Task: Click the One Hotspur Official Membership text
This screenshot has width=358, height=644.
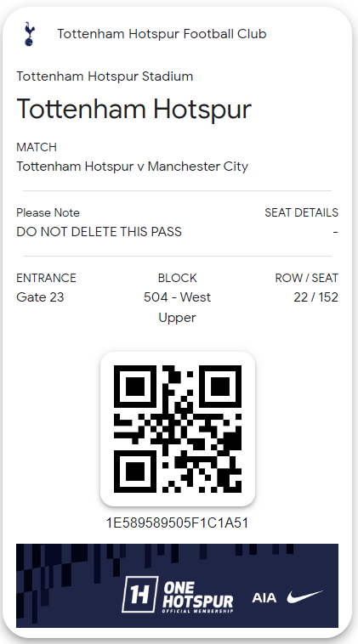Action: pyautogui.click(x=198, y=597)
